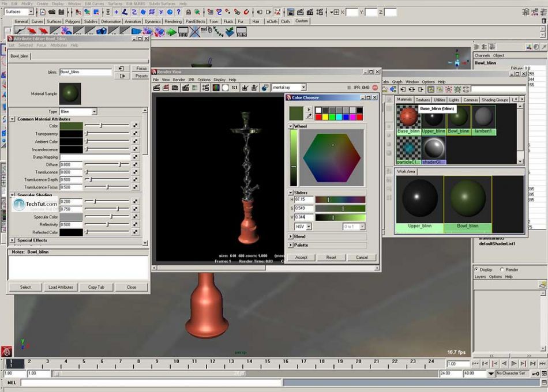The height and width of the screenshot is (392, 548).
Task: Click frame 12 on the time slider
Action: pyautogui.click(x=212, y=363)
